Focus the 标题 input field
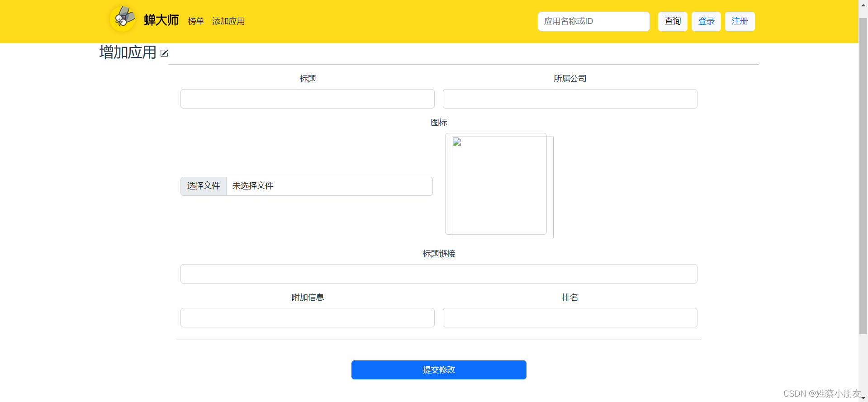The image size is (868, 402). click(x=308, y=99)
